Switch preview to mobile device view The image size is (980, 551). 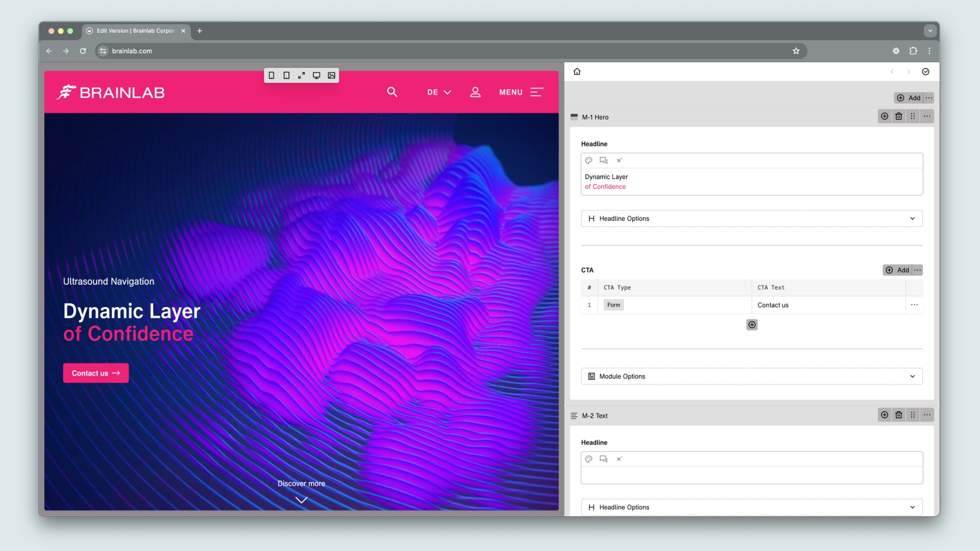pos(272,76)
